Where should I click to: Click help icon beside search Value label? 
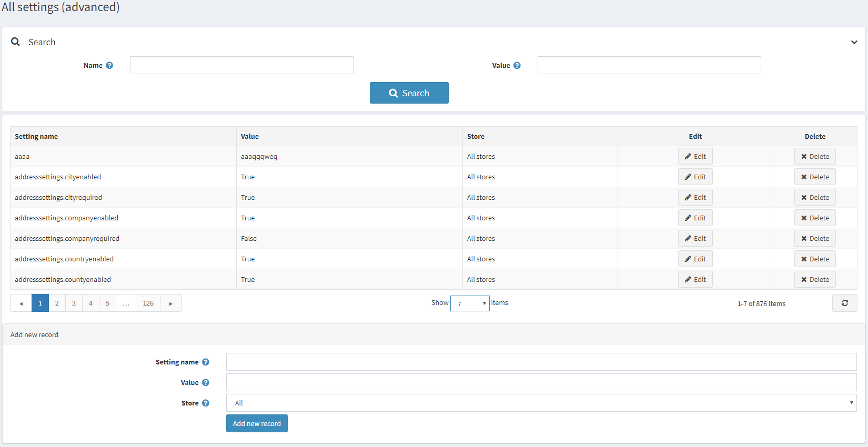coord(517,66)
